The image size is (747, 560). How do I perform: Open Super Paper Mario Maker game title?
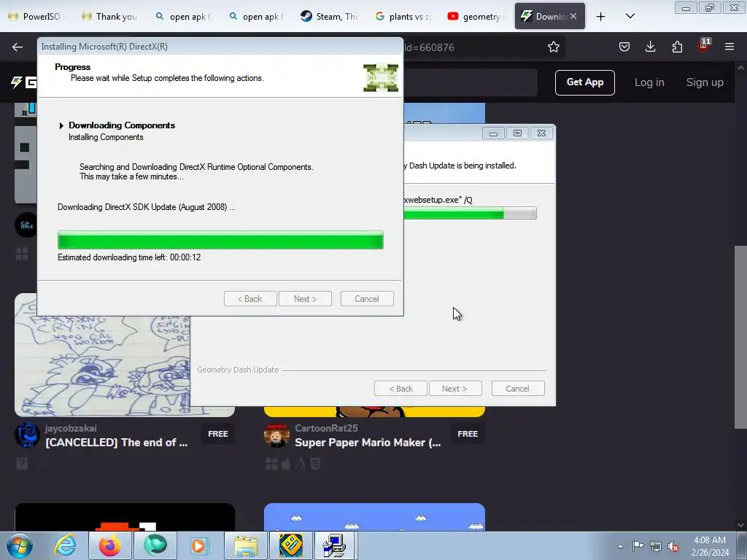368,443
